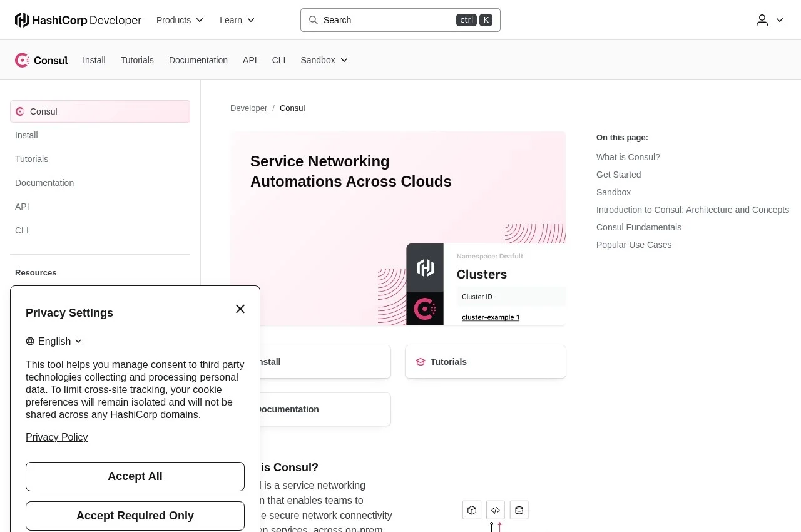
Task: Open the CLI tab in product nav
Action: coord(278,60)
